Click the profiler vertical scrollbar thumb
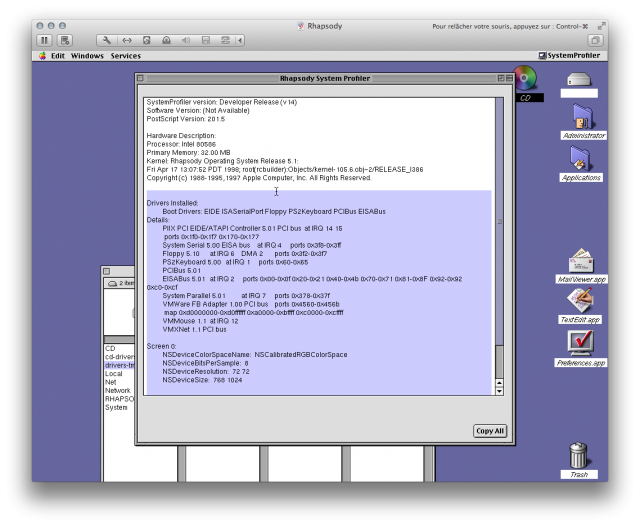640x526 pixels. coord(499,221)
